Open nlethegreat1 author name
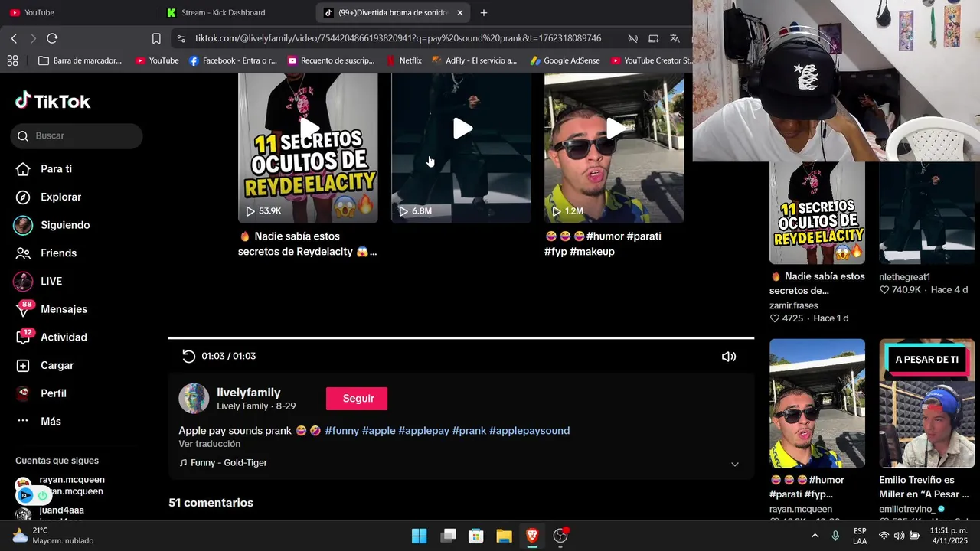The height and width of the screenshot is (551, 980). tap(904, 277)
